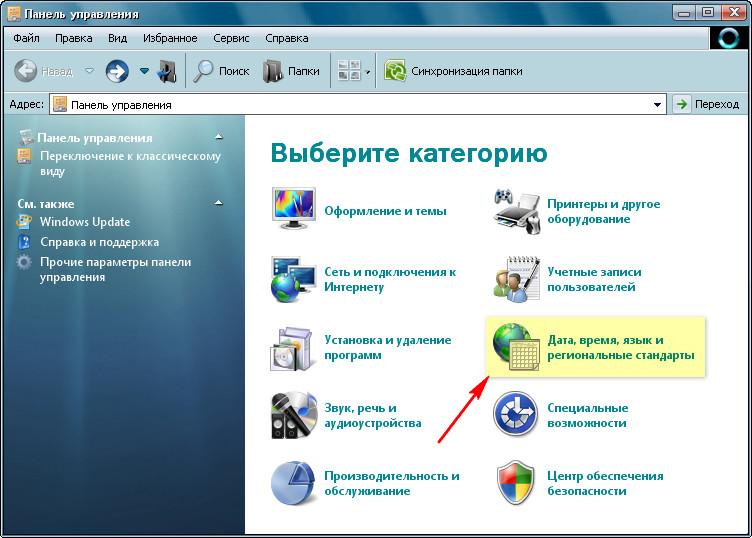Collapse the Панель управления sidebar section
The image size is (752, 538).
tap(219, 138)
